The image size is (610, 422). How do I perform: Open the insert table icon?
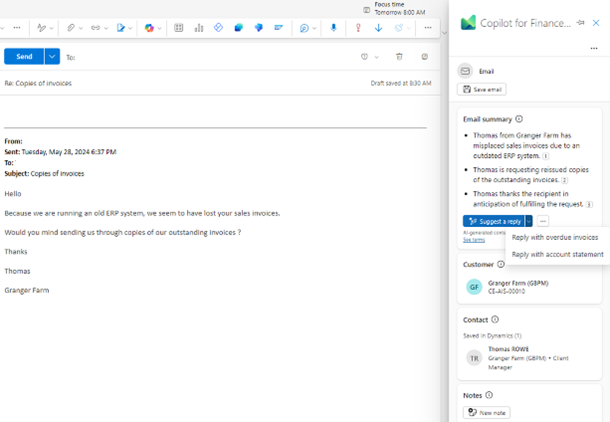click(x=179, y=28)
